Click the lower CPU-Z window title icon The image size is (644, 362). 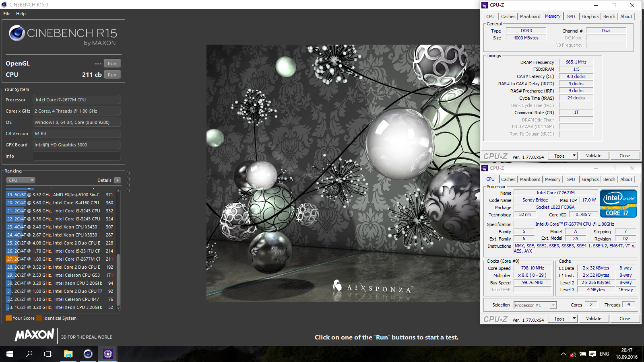(485, 168)
